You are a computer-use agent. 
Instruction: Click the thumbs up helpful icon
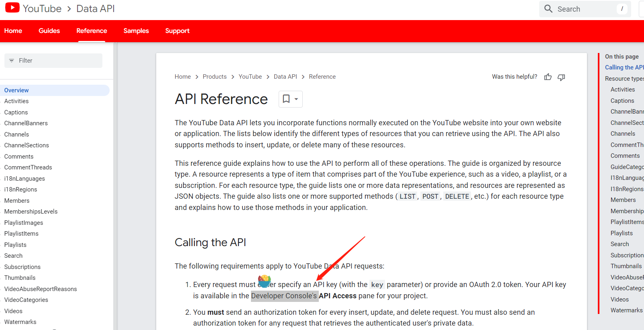548,77
